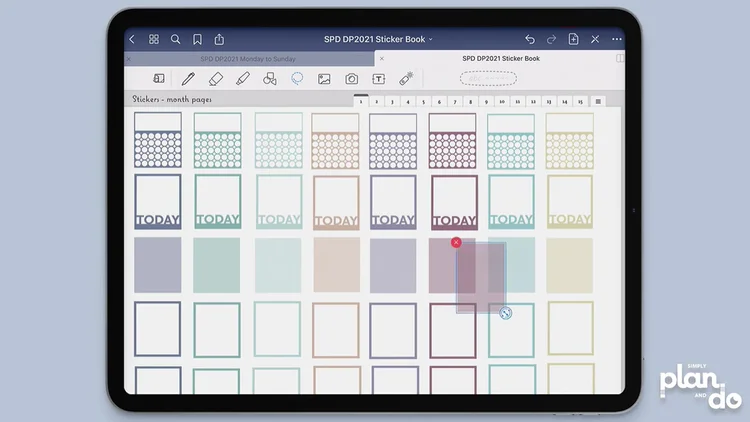750x422 pixels.
Task: Open sticker page tab 6
Action: [x=439, y=101]
